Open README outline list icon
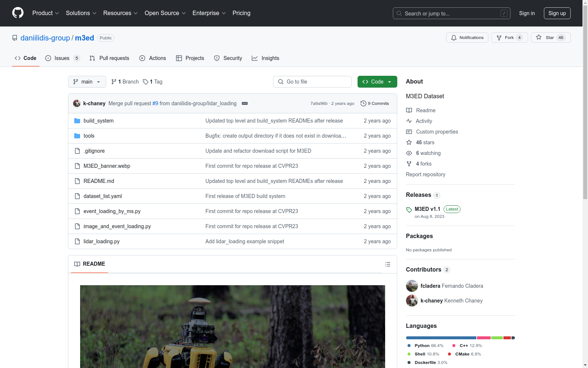The height and width of the screenshot is (368, 588). coord(387,264)
